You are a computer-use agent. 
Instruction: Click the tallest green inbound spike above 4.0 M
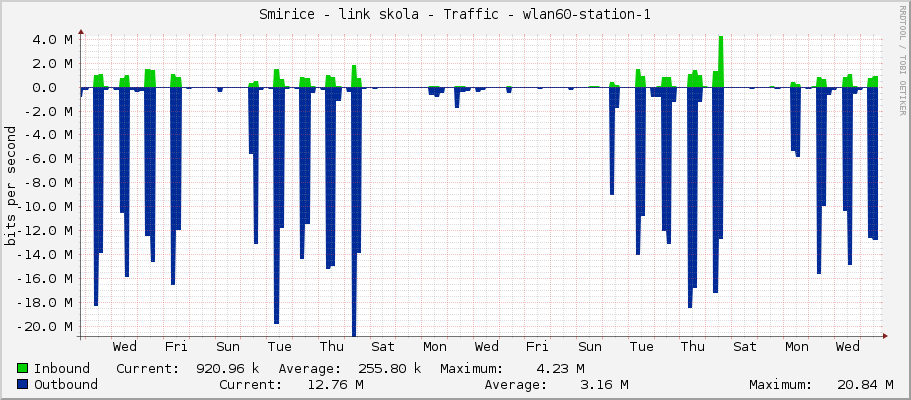pos(720,61)
